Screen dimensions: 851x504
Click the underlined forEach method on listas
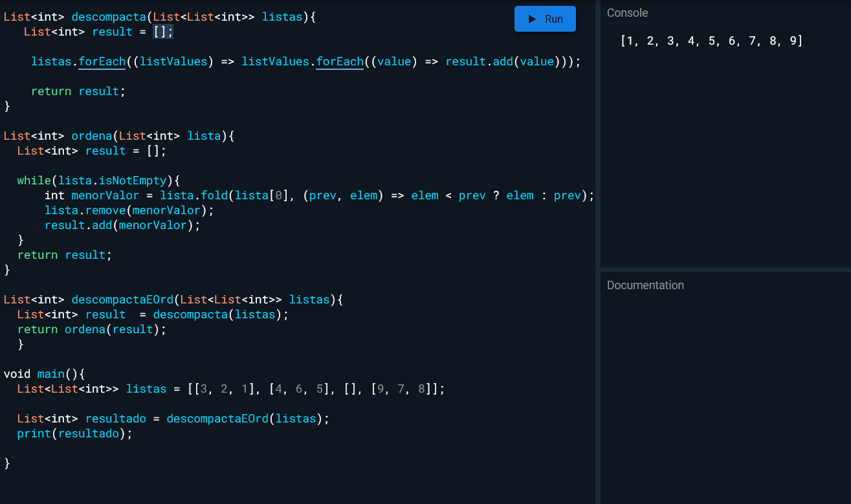(102, 61)
